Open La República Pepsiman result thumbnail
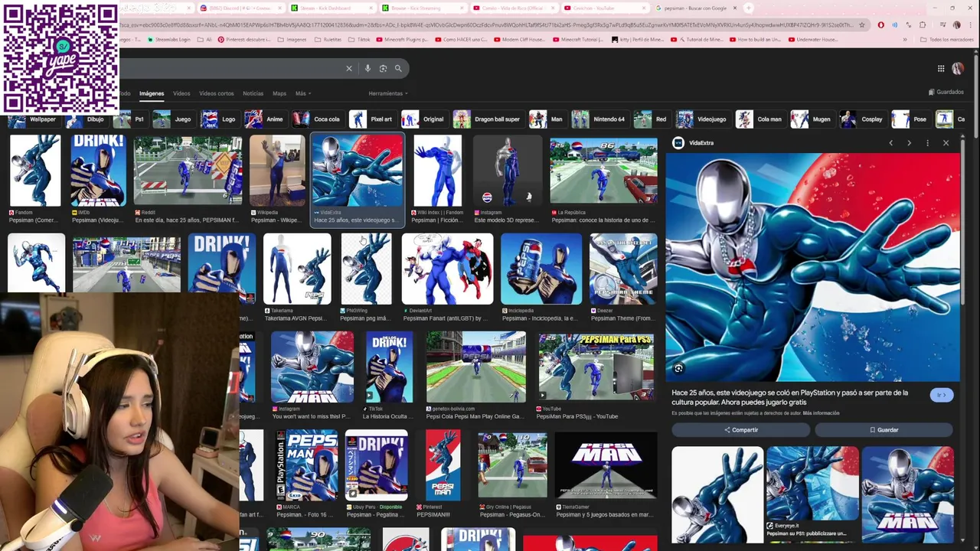Viewport: 980px width, 551px height. pyautogui.click(x=603, y=171)
